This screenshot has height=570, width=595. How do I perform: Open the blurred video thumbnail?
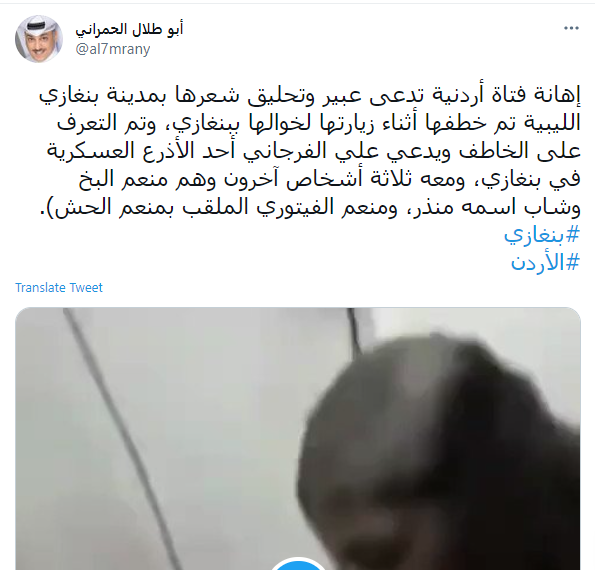coord(298,439)
